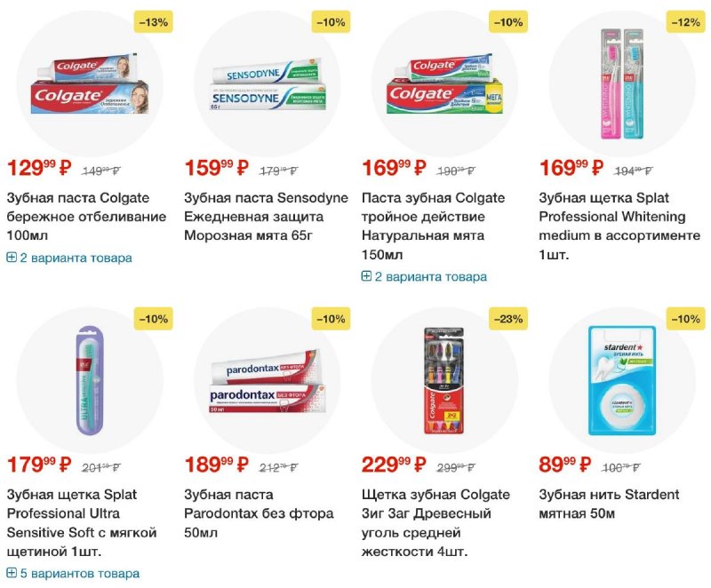The width and height of the screenshot is (711, 588).
Task: Open the Parodontax без фтора product image
Action: (268, 380)
